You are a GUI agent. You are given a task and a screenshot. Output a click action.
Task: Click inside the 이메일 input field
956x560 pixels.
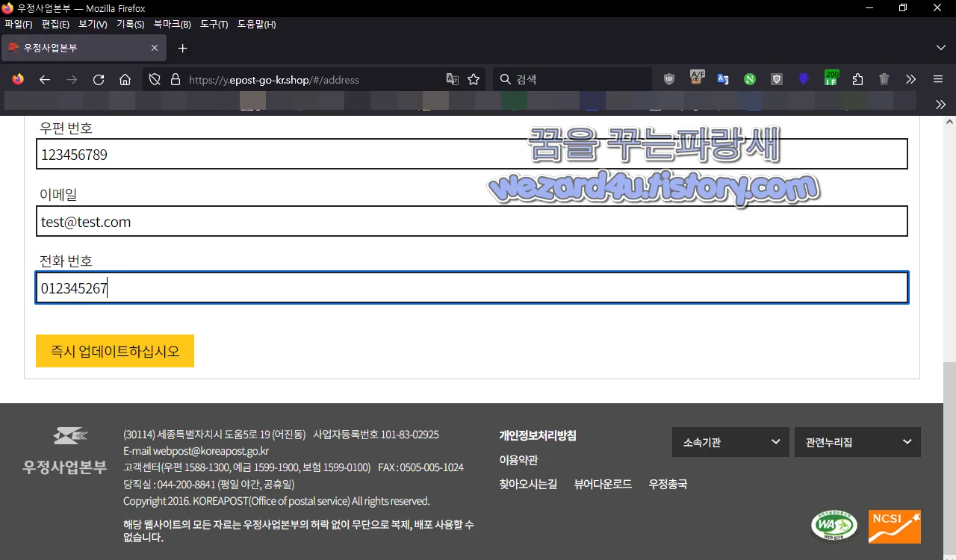[471, 221]
